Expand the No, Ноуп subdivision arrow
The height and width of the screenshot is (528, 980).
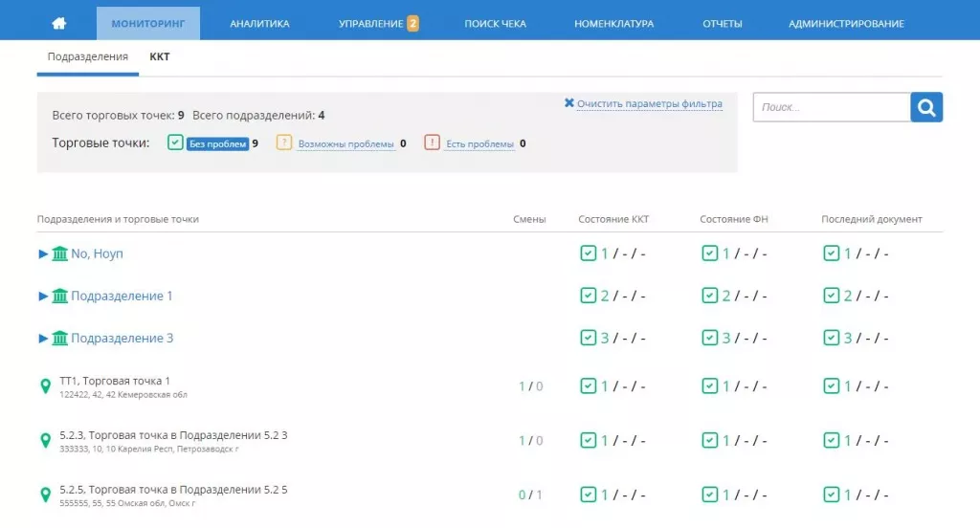click(x=43, y=254)
